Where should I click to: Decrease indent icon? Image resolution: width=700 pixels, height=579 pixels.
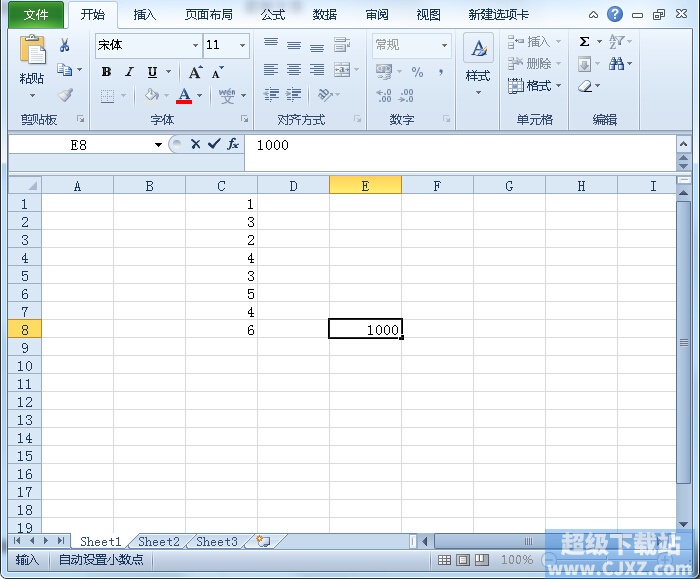click(271, 95)
